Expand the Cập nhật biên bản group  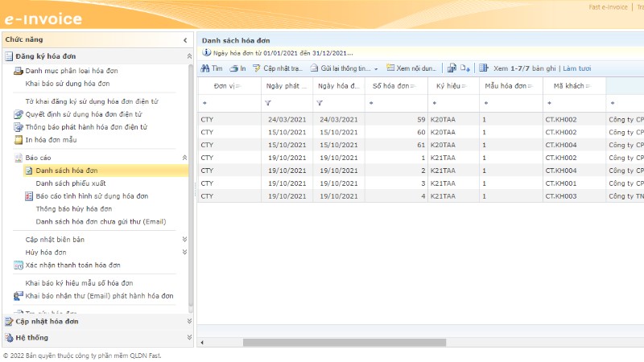point(184,240)
